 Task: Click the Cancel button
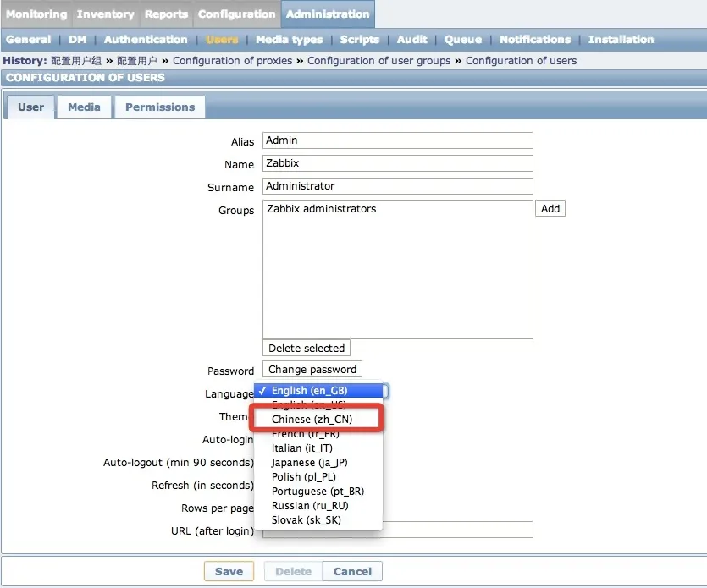[x=352, y=571]
